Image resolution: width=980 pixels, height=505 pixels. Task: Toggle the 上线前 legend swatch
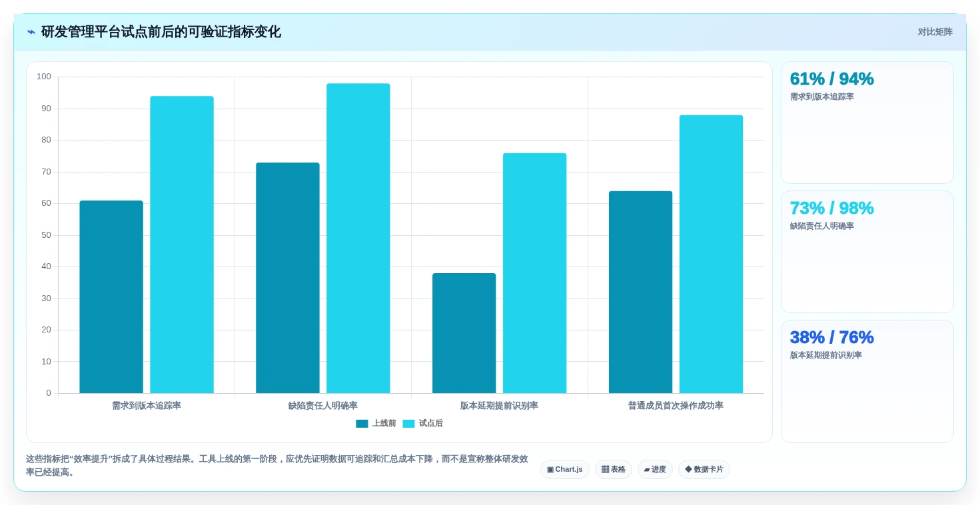point(362,424)
